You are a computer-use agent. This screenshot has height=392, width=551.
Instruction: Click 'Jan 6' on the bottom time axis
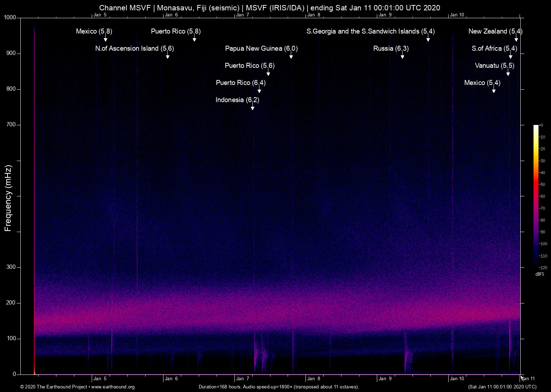(171, 379)
